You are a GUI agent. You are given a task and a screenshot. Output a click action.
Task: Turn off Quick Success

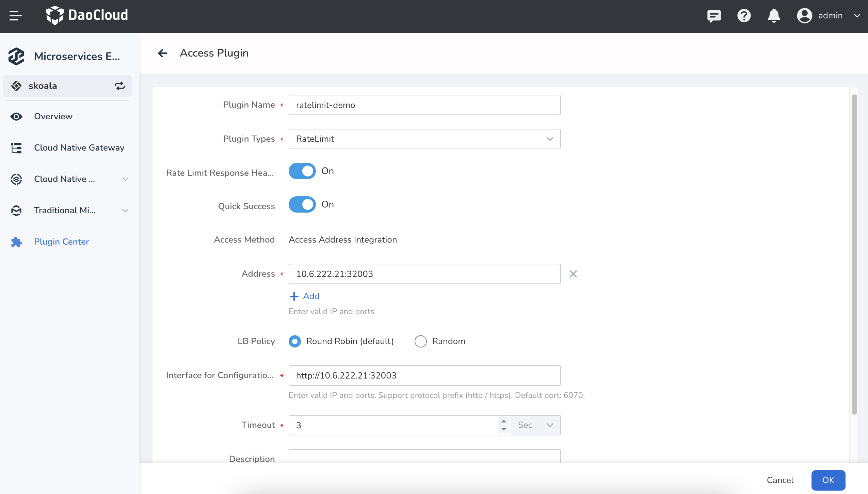click(x=302, y=204)
